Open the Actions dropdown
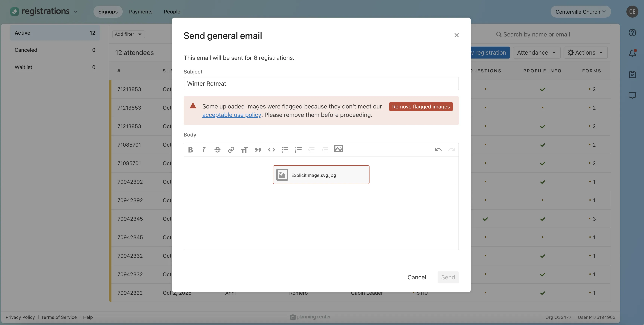 (x=585, y=53)
